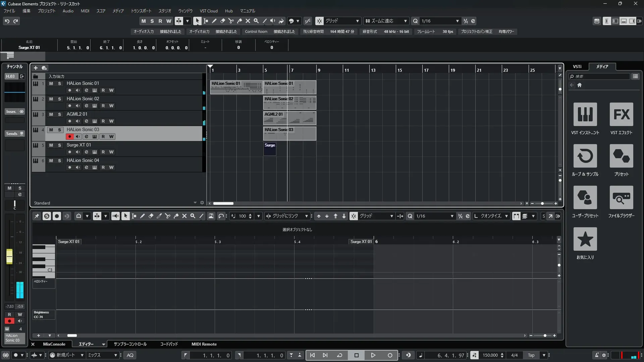Mute the Surge XT 01 track
Screen dimensions: 644x362
pyautogui.click(x=51, y=145)
